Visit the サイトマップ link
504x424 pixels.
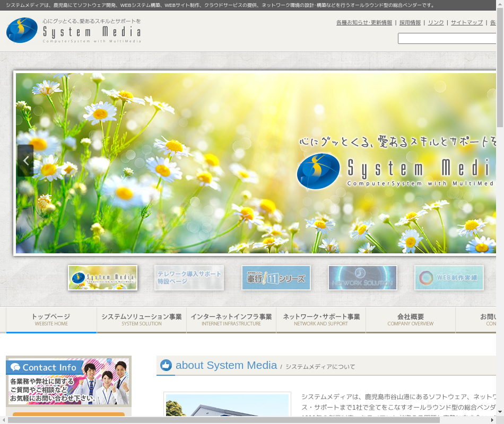pyautogui.click(x=467, y=23)
